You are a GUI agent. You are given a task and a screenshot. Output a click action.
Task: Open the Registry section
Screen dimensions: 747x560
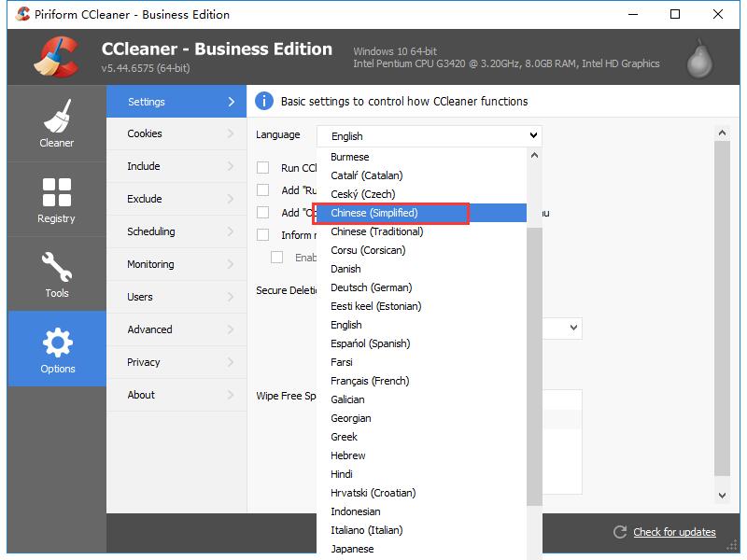coord(56,199)
